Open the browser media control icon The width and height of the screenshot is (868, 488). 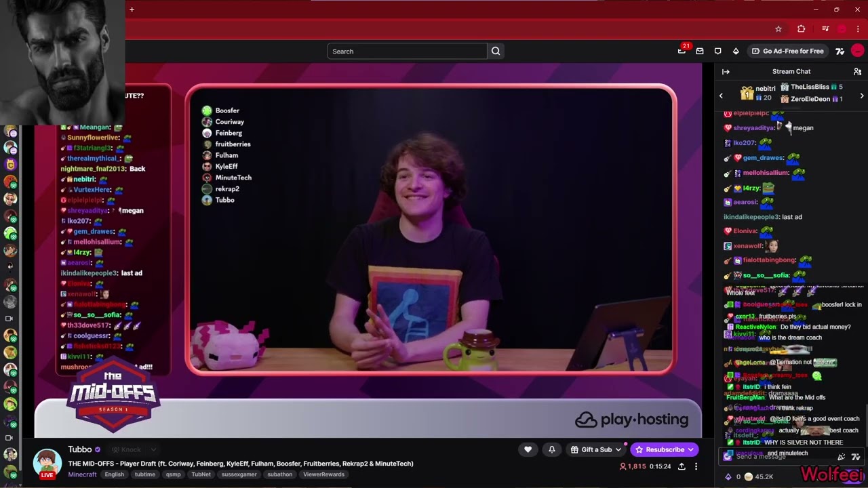pyautogui.click(x=825, y=29)
